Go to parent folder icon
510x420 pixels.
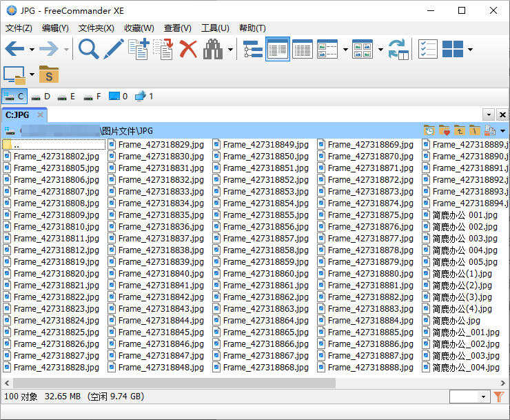[x=460, y=130]
